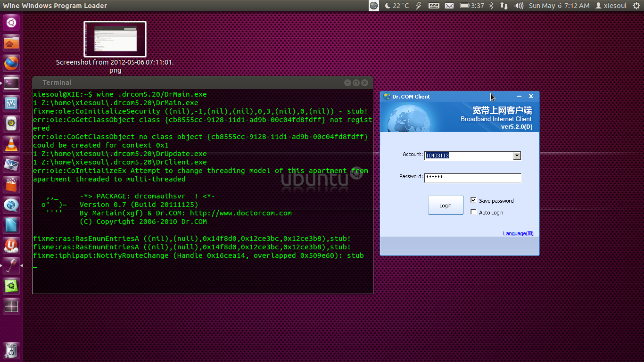Image resolution: width=644 pixels, height=362 pixels.
Task: Click the 'http://www.doctorcom.com' text in terminal
Action: [241, 213]
